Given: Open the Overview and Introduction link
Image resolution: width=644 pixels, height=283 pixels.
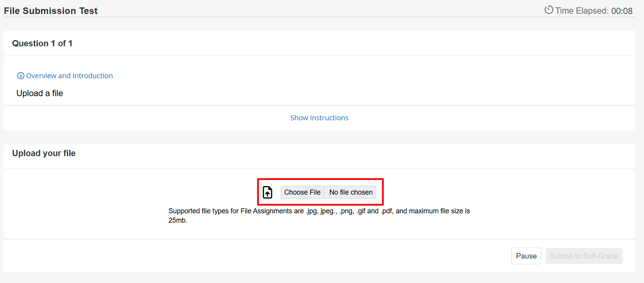Looking at the screenshot, I should (69, 76).
